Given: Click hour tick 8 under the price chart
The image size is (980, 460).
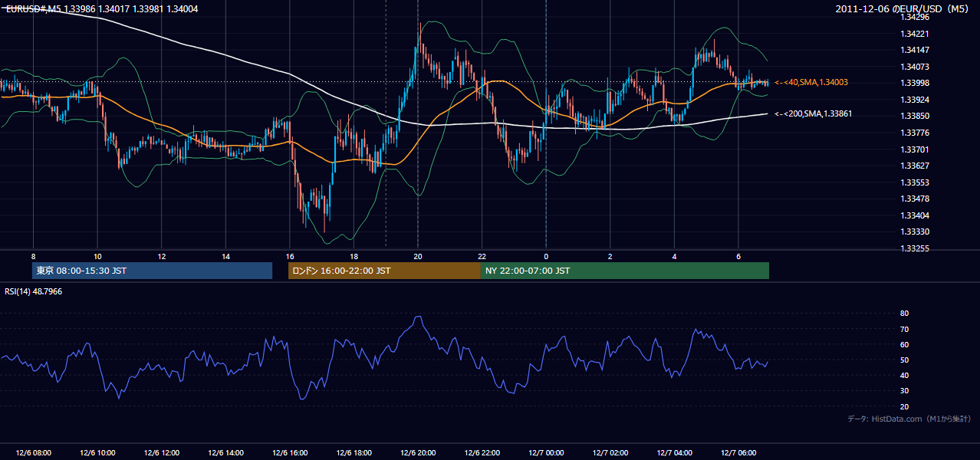Looking at the screenshot, I should (x=33, y=256).
